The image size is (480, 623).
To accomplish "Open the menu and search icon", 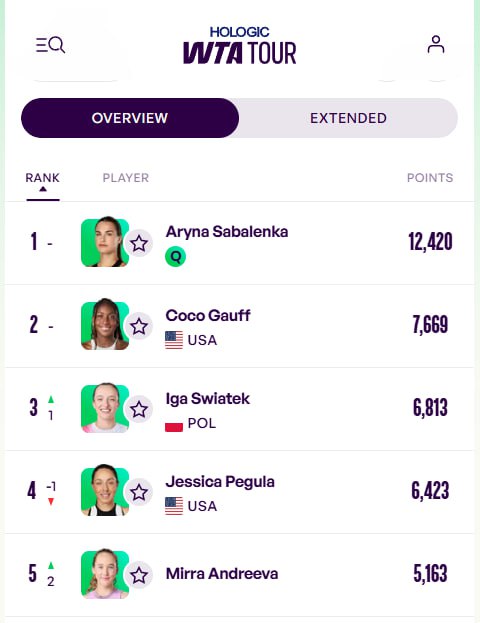I will pos(50,45).
